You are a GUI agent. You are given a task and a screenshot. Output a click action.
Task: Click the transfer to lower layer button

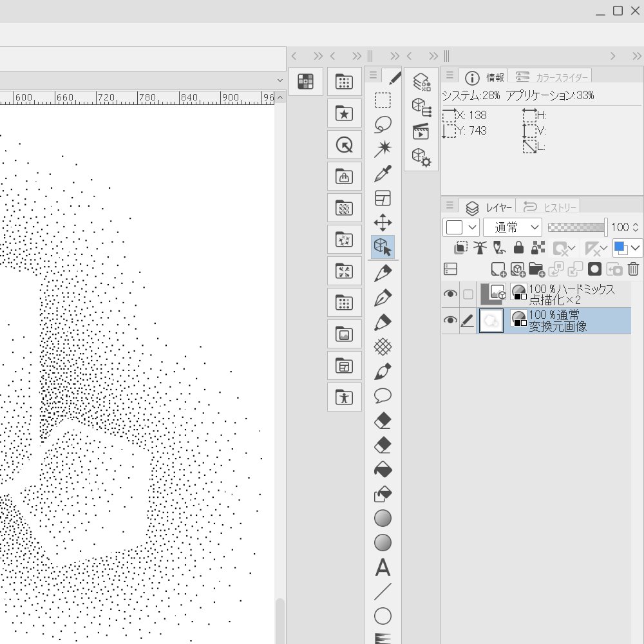click(x=556, y=269)
